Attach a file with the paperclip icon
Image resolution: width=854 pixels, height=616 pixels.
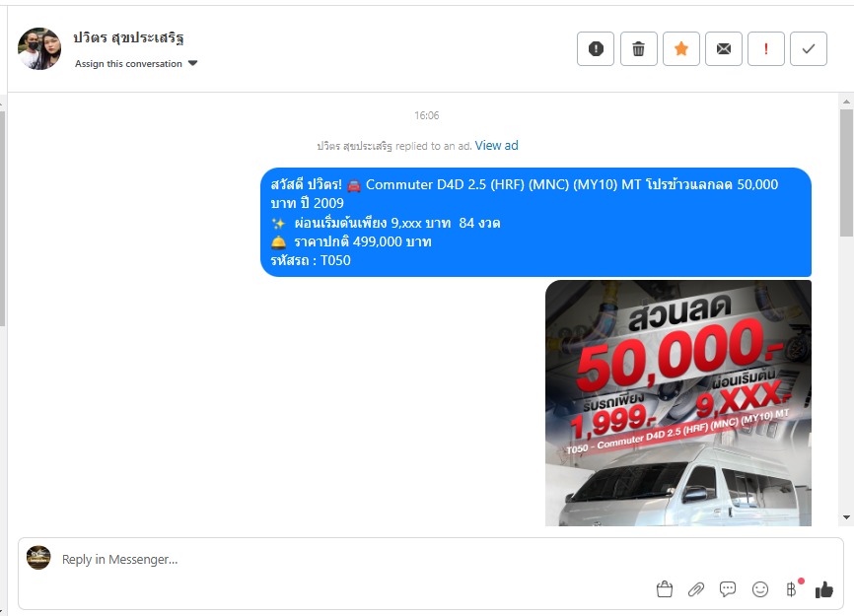pos(695,589)
